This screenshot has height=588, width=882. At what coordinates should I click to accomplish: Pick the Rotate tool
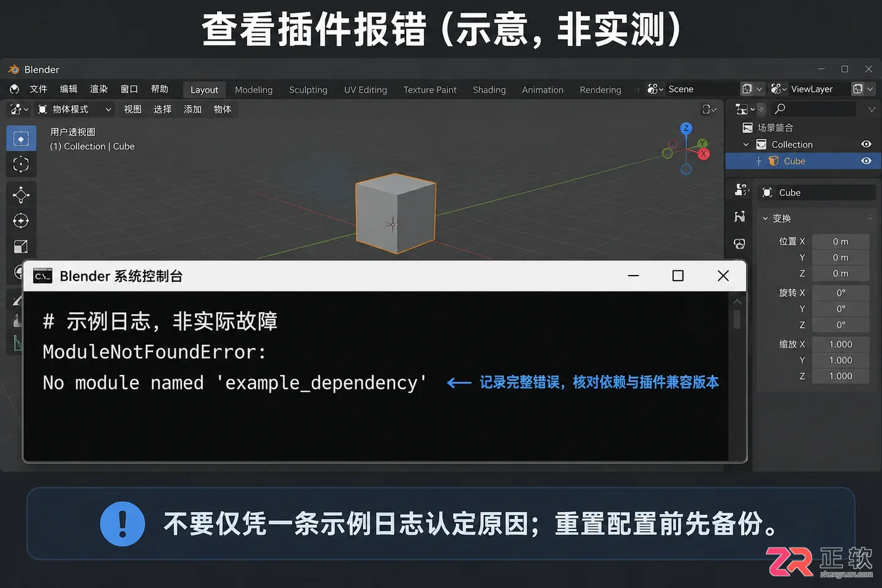click(x=21, y=221)
